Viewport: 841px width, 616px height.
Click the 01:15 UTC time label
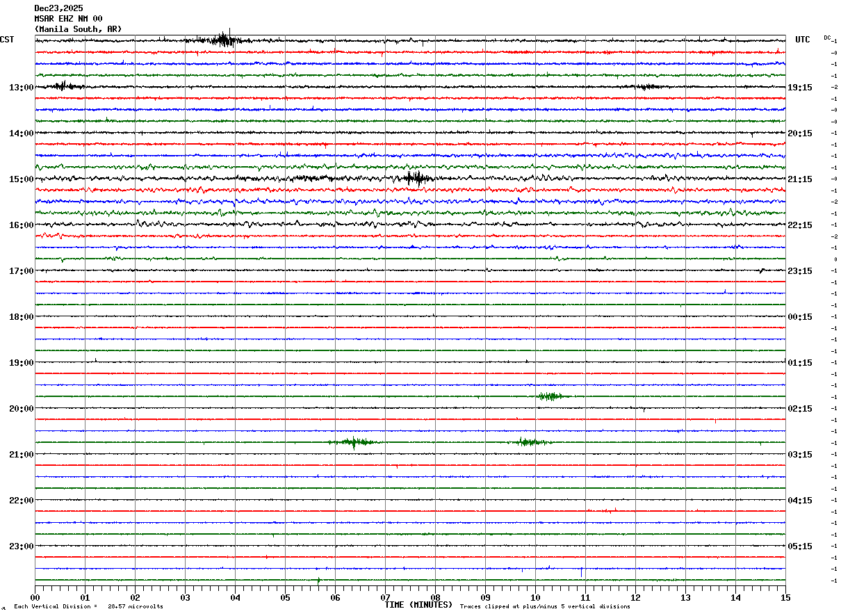tap(800, 363)
